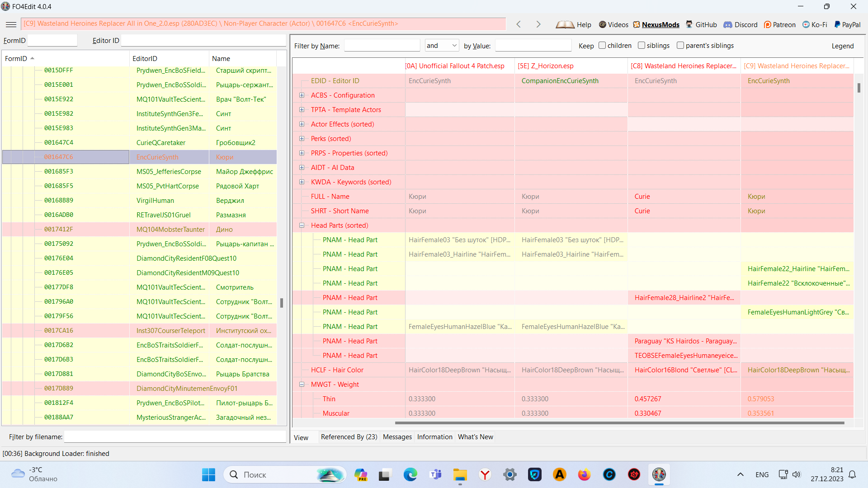Toggle the siblings checkbox

tap(641, 46)
